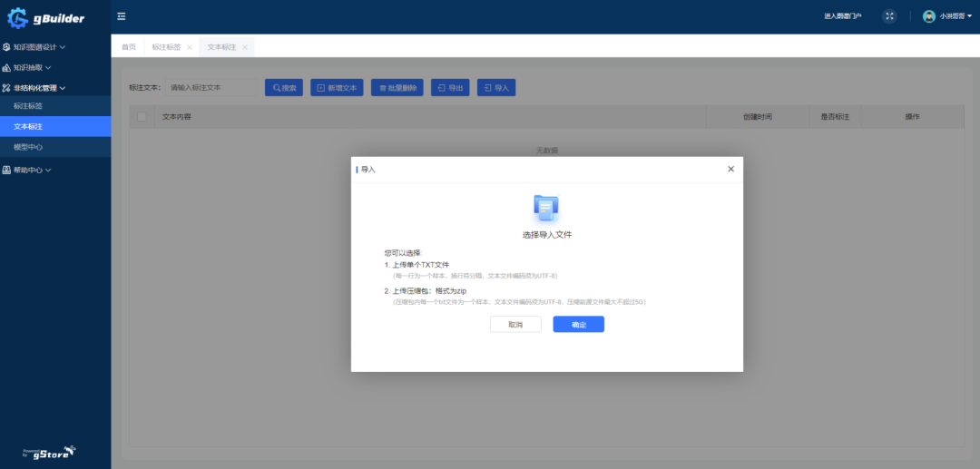The height and width of the screenshot is (469, 980).
Task: Open 标注标签 sidebar item
Action: pos(55,106)
